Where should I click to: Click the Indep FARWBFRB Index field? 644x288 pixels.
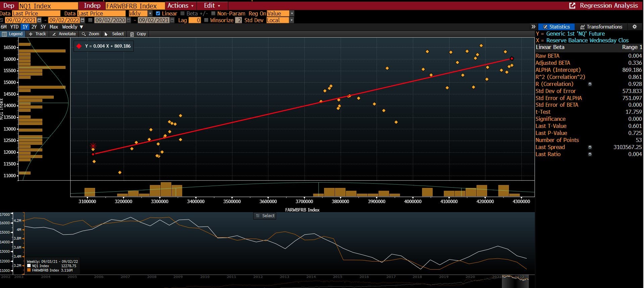(135, 6)
